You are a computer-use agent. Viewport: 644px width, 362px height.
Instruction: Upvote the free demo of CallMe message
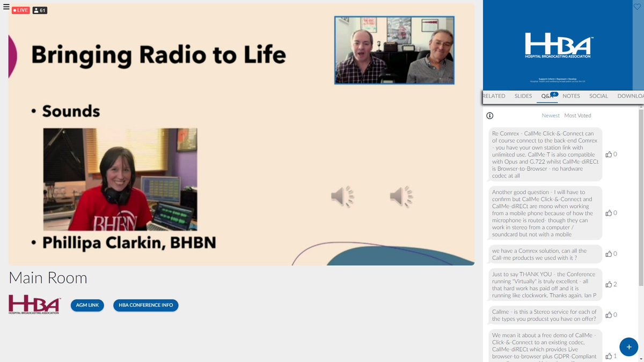tap(609, 356)
